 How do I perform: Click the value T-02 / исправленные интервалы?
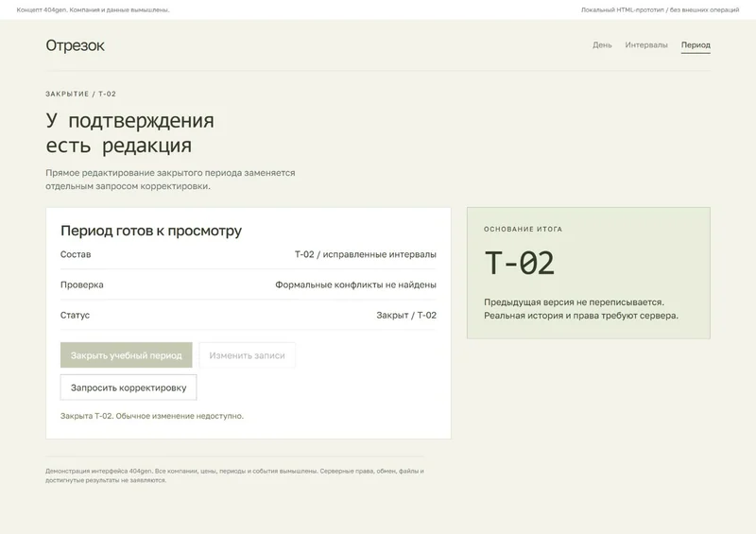click(366, 254)
